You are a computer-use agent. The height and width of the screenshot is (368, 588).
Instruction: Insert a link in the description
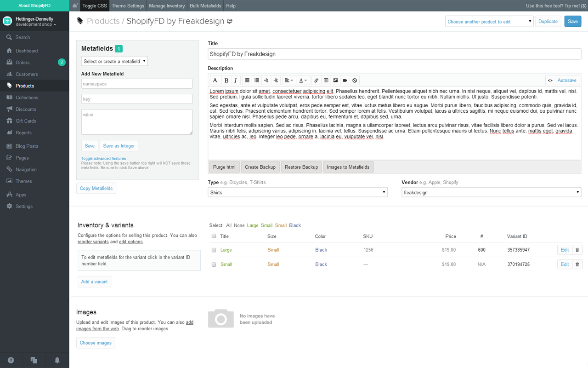pyautogui.click(x=316, y=80)
